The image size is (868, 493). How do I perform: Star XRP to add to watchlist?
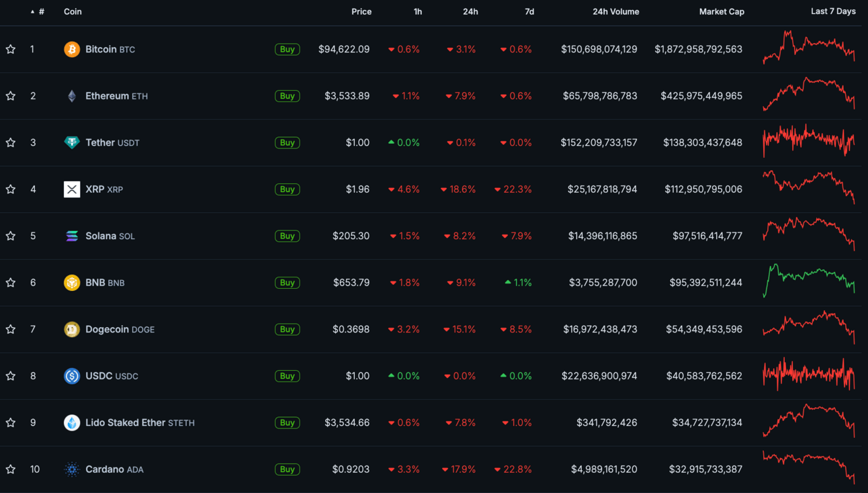(11, 189)
